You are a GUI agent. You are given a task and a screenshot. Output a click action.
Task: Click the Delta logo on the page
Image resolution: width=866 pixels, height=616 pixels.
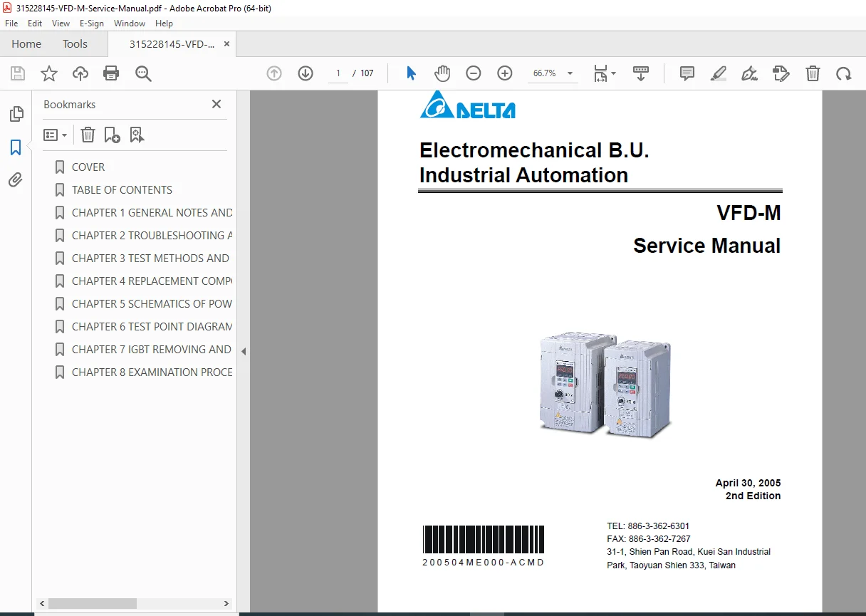point(468,105)
